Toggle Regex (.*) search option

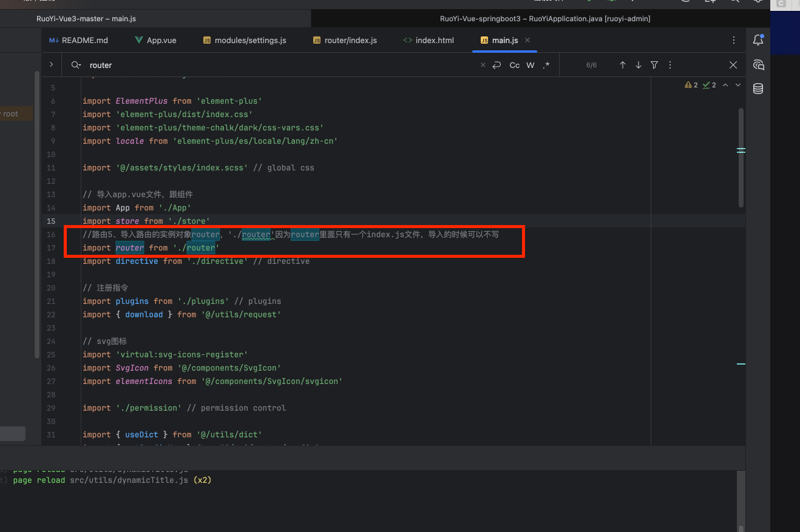pos(546,65)
